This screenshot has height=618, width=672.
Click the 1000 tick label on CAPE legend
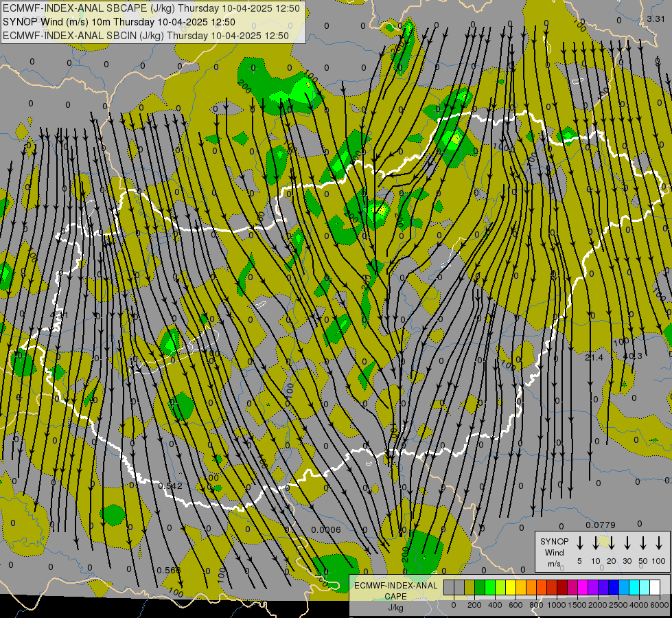click(557, 605)
